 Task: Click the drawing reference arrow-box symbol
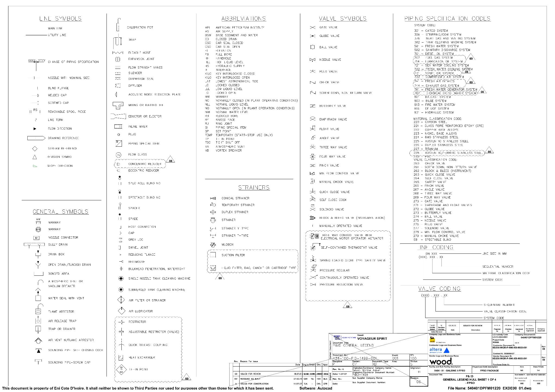tap(36, 138)
